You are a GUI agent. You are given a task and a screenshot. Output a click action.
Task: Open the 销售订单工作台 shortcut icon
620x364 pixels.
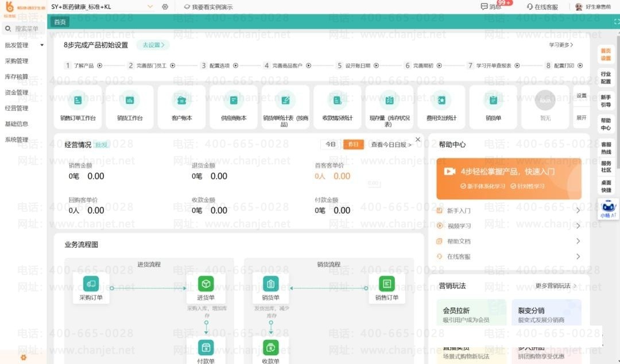pyautogui.click(x=78, y=100)
